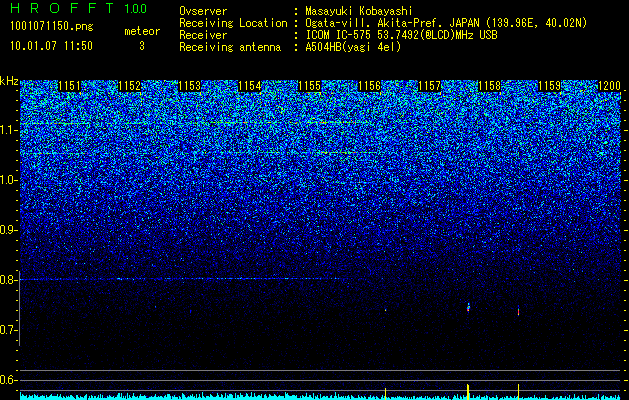This screenshot has width=629, height=400.
Task: Click the 'Receiving Location' label
Action: [233, 23]
